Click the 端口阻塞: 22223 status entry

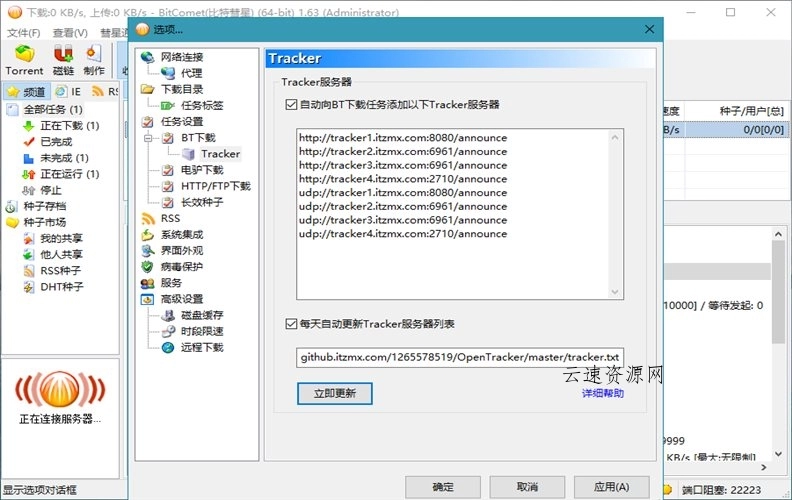point(721,490)
